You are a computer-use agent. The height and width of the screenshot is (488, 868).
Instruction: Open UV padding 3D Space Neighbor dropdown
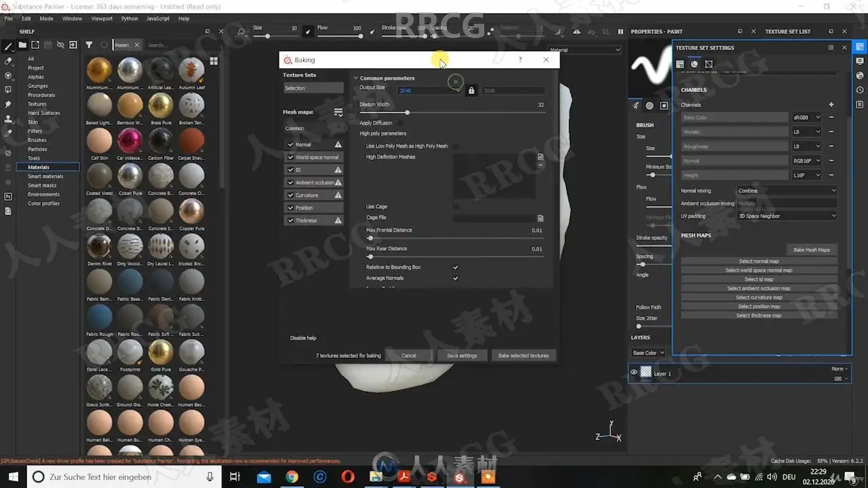pyautogui.click(x=787, y=216)
